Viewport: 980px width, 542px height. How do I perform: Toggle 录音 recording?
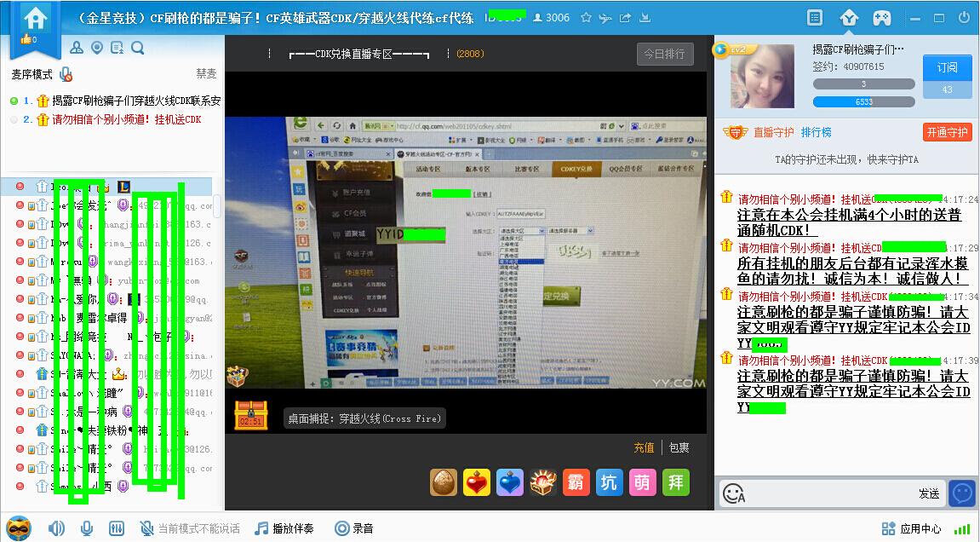pyautogui.click(x=353, y=528)
